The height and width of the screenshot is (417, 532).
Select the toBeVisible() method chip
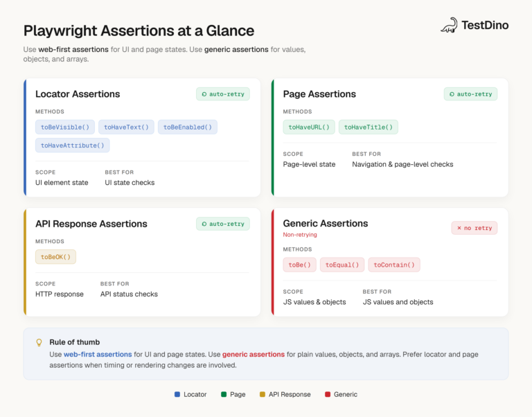pyautogui.click(x=65, y=127)
